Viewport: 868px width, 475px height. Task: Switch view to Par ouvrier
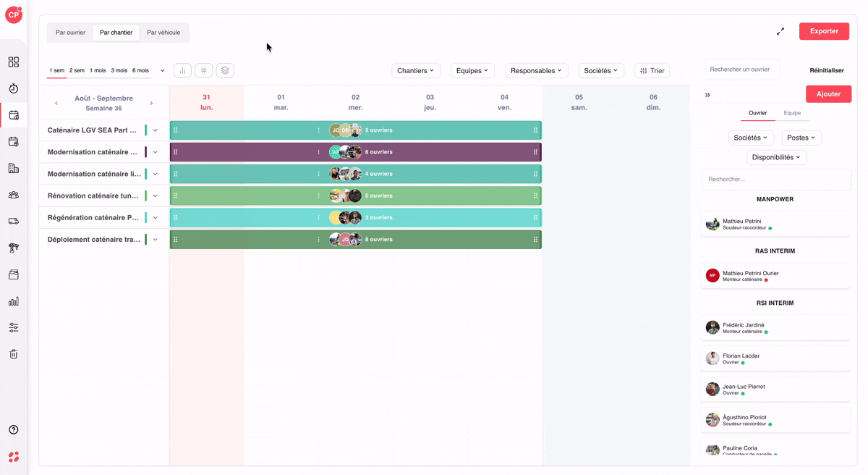(70, 33)
